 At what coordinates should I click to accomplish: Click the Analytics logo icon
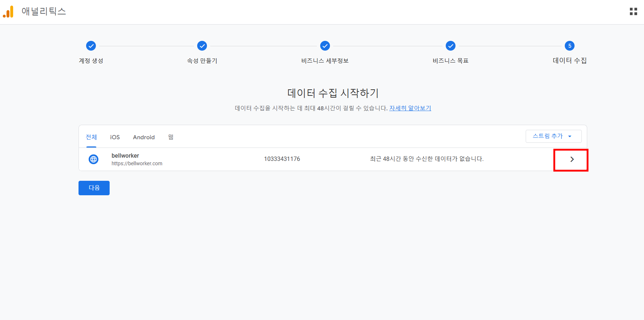pyautogui.click(x=8, y=12)
